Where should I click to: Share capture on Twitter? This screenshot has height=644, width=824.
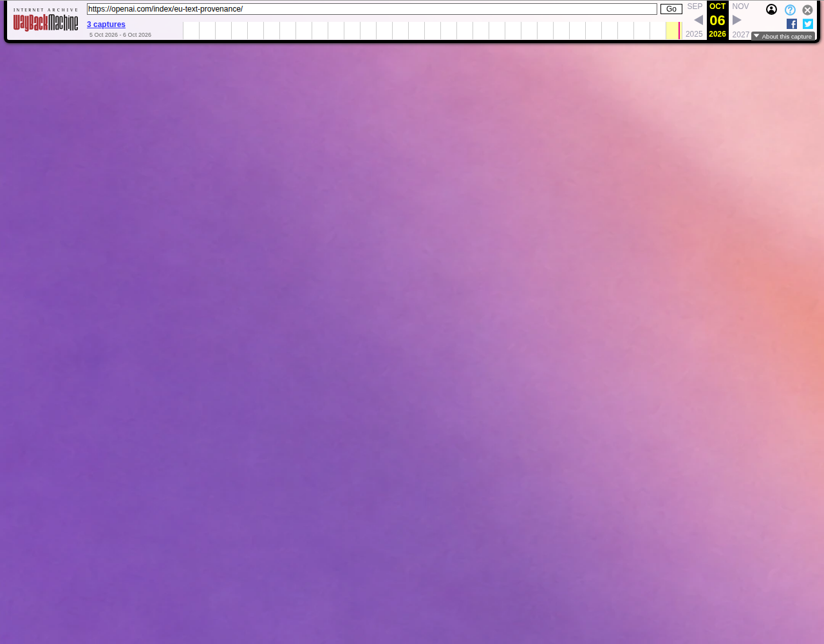808,24
